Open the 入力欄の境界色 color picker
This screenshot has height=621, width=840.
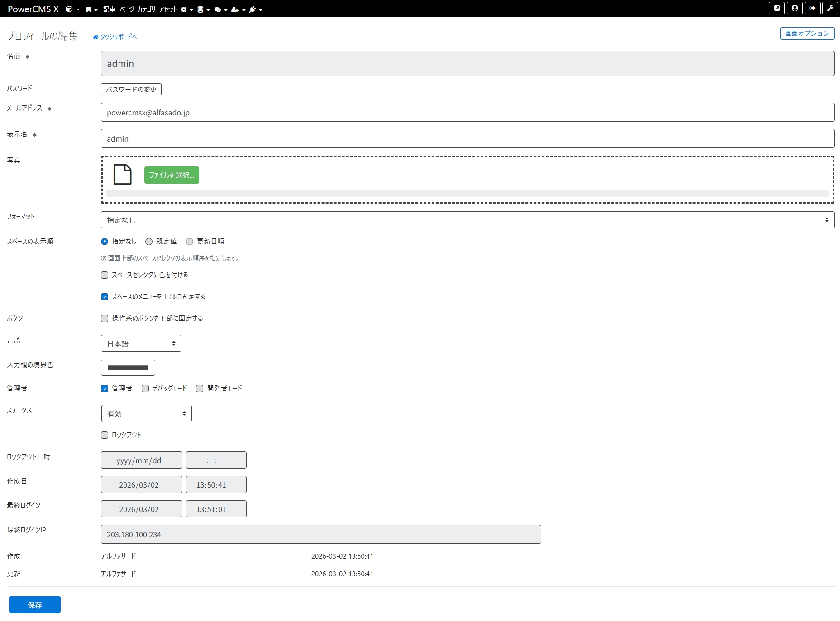tap(128, 368)
